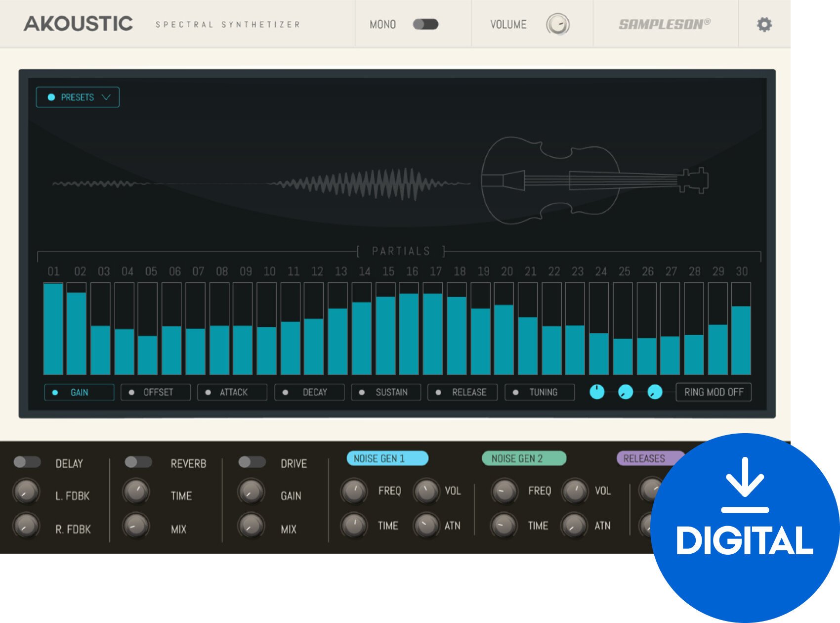This screenshot has height=623, width=840.
Task: Toggle the DRIVE effect switch
Action: coord(252,462)
